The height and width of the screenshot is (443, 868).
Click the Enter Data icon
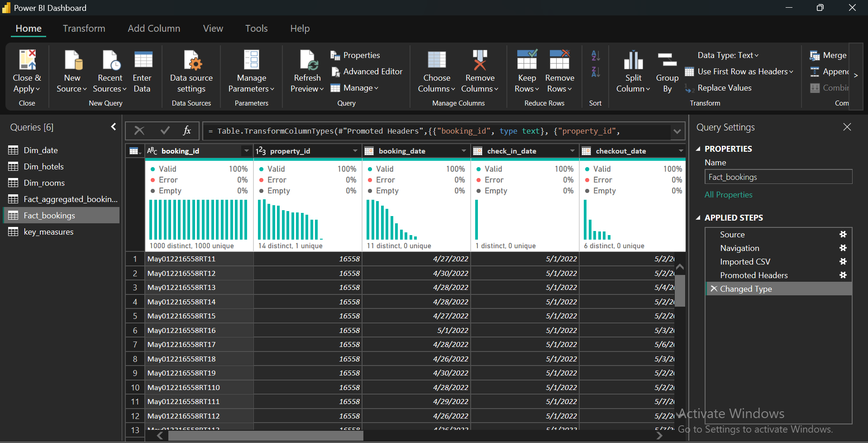coord(143,60)
